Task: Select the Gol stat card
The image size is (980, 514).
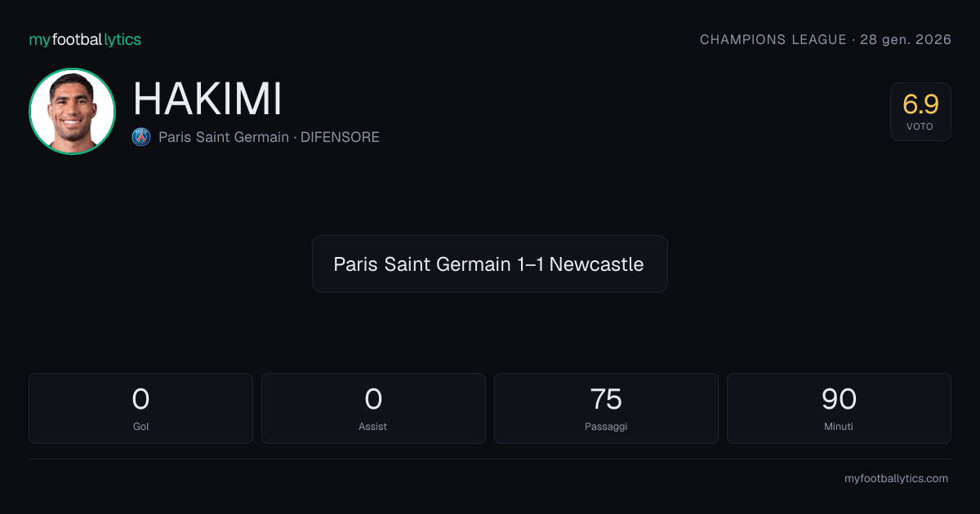Action: click(x=140, y=408)
